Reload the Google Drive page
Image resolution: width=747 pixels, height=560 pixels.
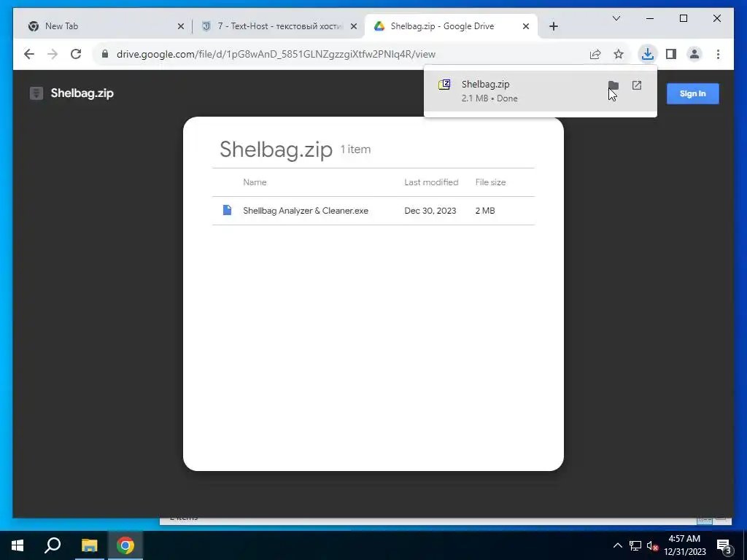click(76, 54)
